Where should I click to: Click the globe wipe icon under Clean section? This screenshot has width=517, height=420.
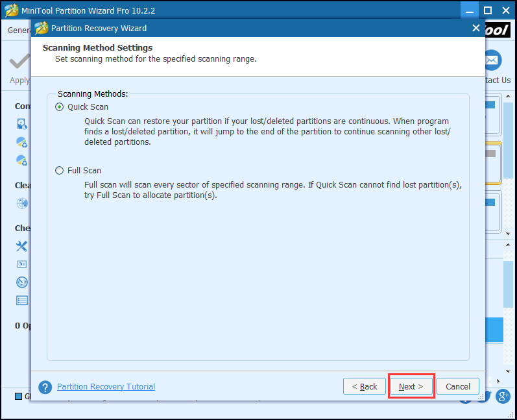click(22, 203)
